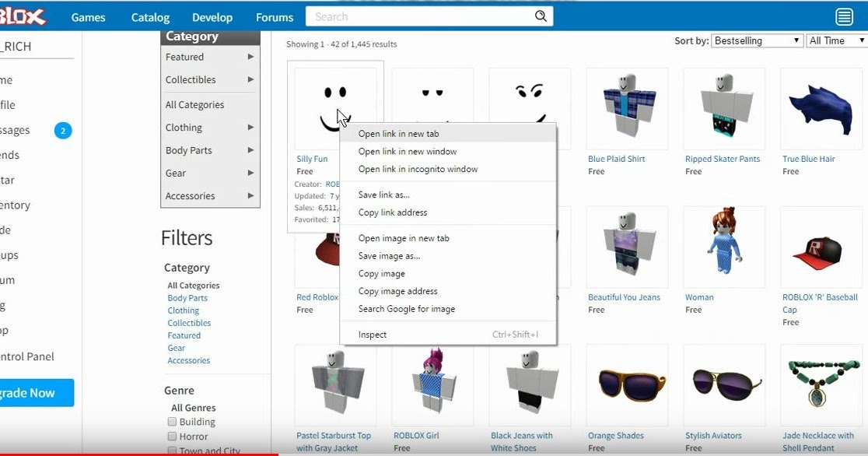The image size is (868, 456).
Task: Select All Categories in Category menu
Action: tap(195, 105)
